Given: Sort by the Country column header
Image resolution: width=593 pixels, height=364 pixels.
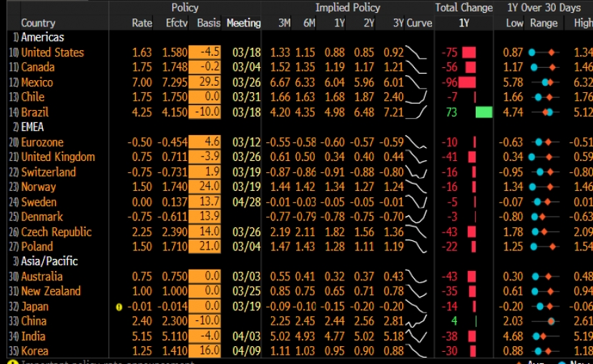Looking at the screenshot, I should [x=38, y=23].
